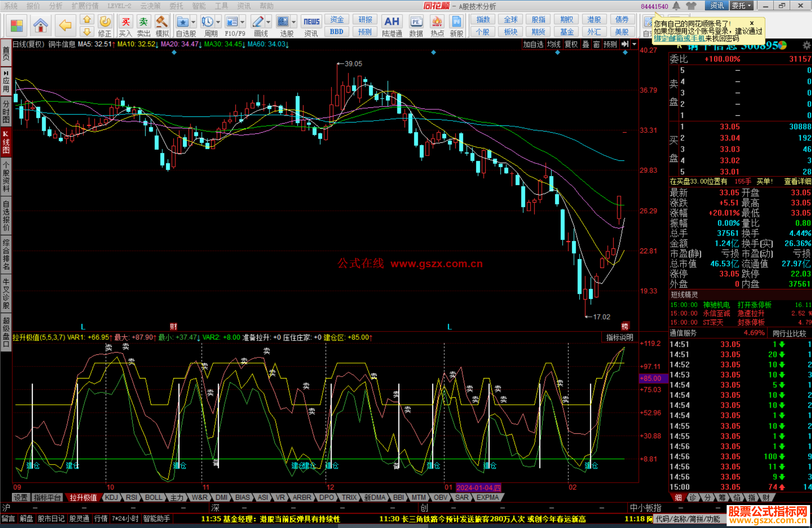The image size is (812, 528).
Task: Click the 2024-01-04 date marker on timeline
Action: tap(478, 487)
